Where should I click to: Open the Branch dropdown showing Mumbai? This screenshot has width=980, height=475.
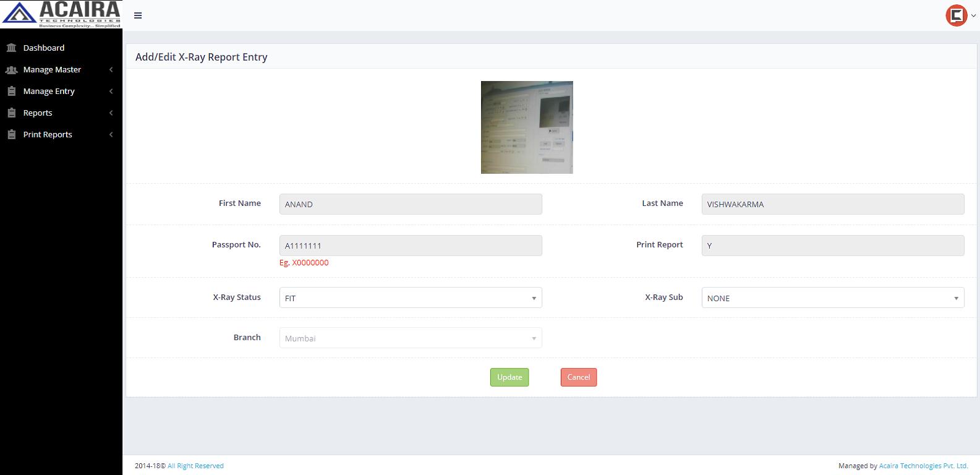coord(411,338)
